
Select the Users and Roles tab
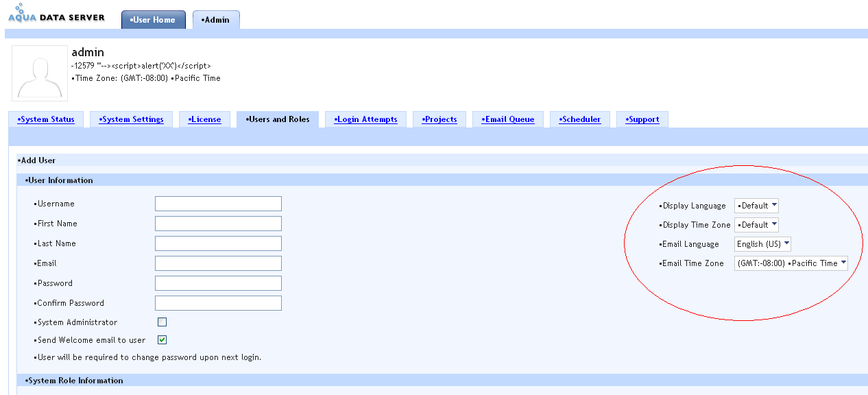tap(278, 119)
